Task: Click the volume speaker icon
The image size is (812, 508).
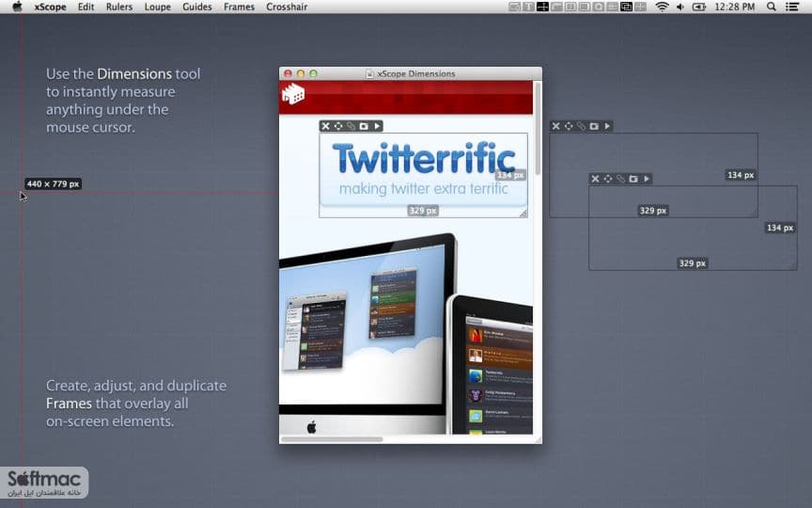Action: coord(679,7)
